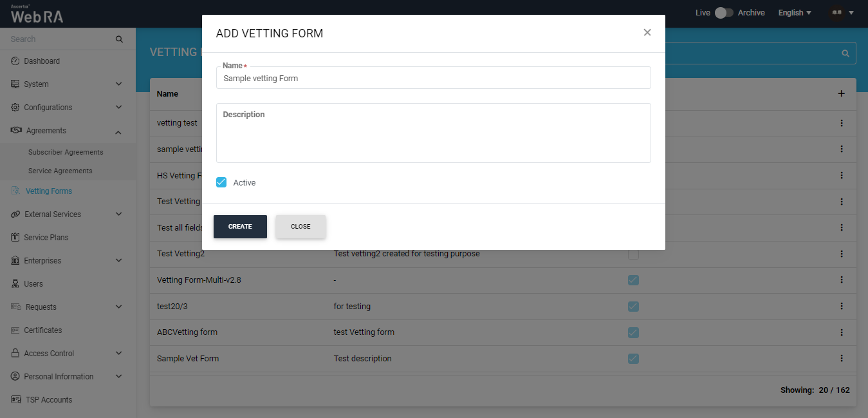This screenshot has height=418, width=868.
Task: Open Subscriber Agreements in the sidebar
Action: pos(66,153)
